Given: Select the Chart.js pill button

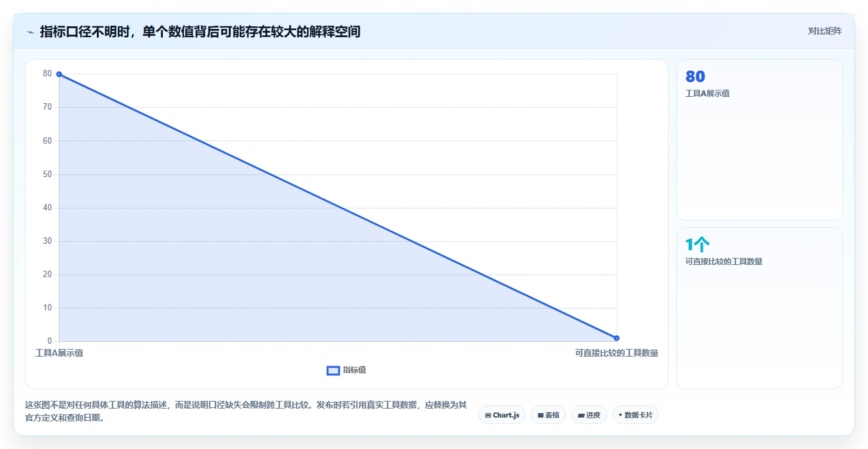Looking at the screenshot, I should tap(502, 415).
